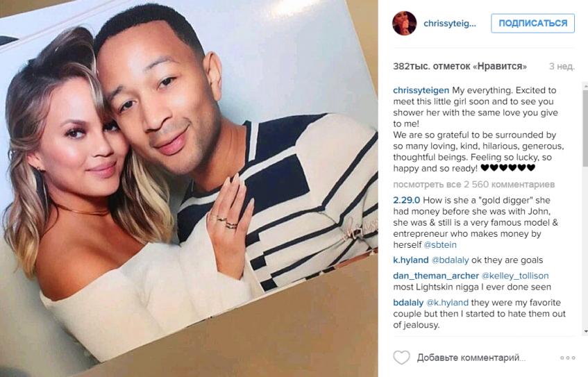588x377 pixels.
Task: Click the comments scrollbar down arrow
Action: [x=585, y=332]
